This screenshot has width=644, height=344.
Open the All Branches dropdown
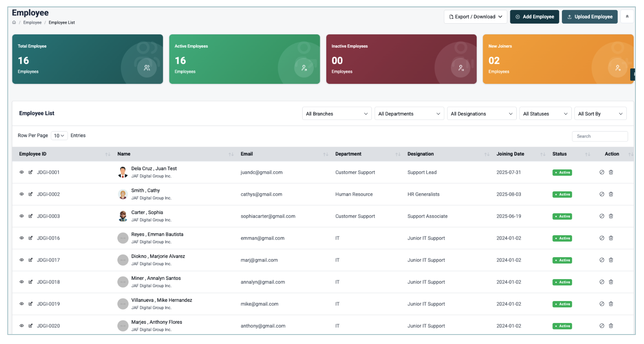click(337, 114)
